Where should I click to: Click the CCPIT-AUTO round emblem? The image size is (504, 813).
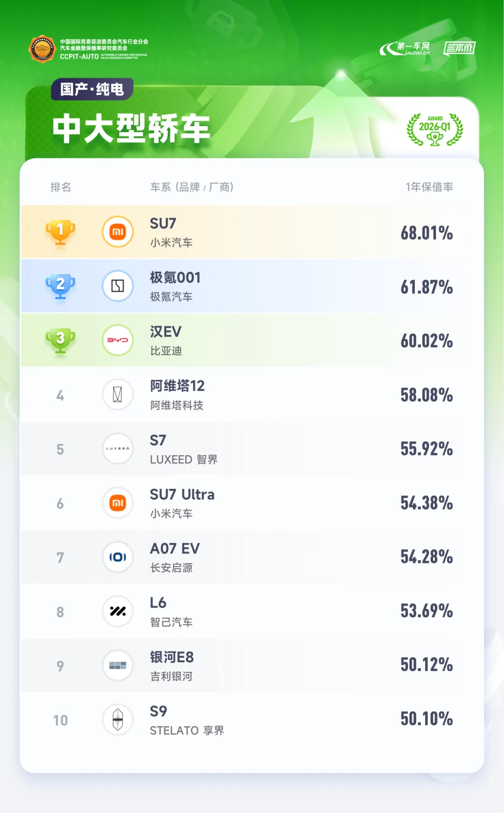click(42, 49)
